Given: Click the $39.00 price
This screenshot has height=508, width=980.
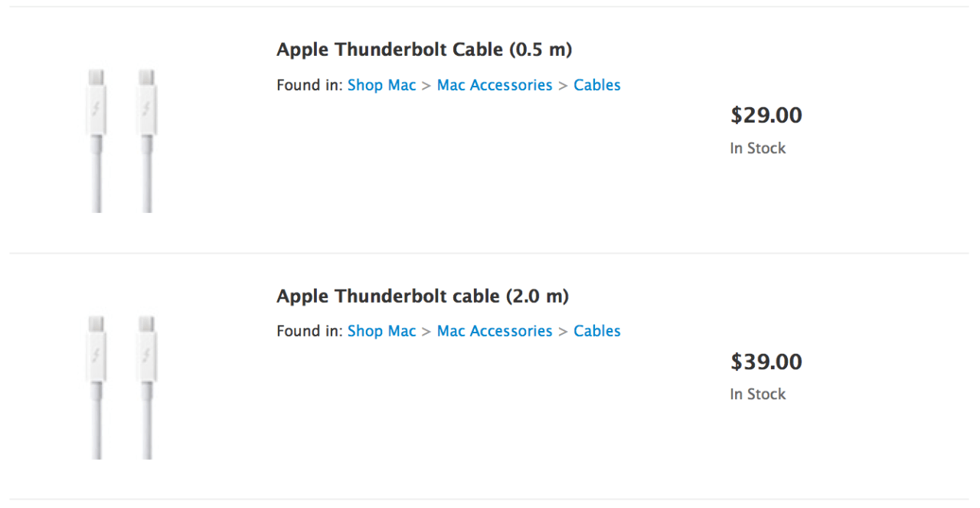Looking at the screenshot, I should [x=766, y=362].
